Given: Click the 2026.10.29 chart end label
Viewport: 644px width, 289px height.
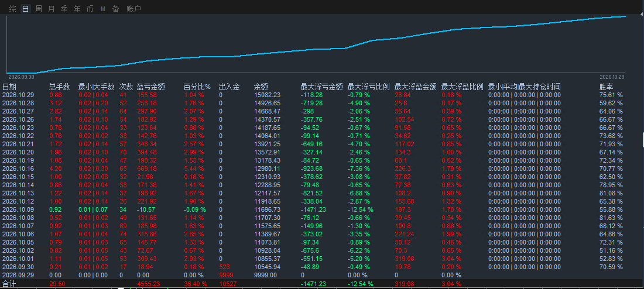Looking at the screenshot, I should tap(612, 77).
